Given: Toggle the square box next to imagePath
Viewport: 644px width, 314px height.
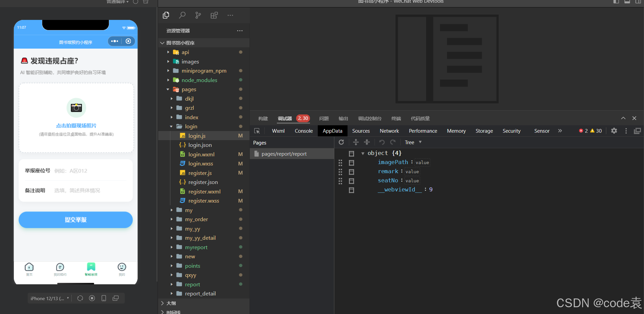Looking at the screenshot, I should coord(352,163).
